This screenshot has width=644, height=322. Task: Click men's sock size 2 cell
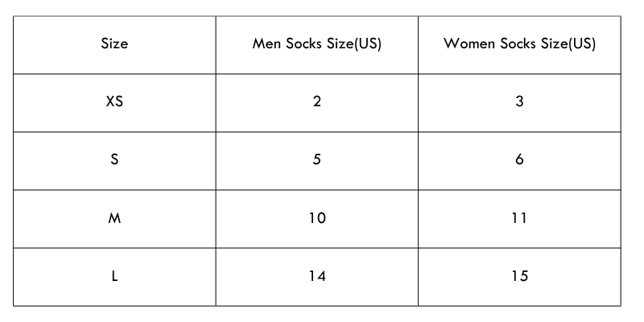click(316, 101)
